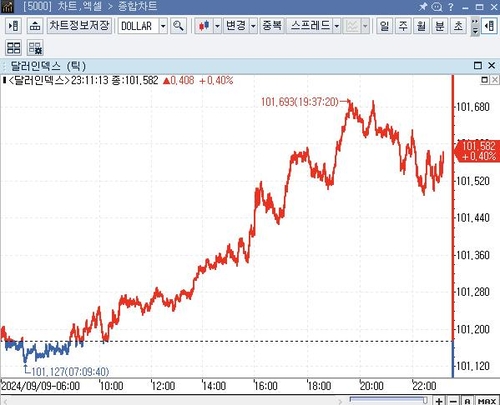Select the candlestick chart type icon

click(204, 26)
